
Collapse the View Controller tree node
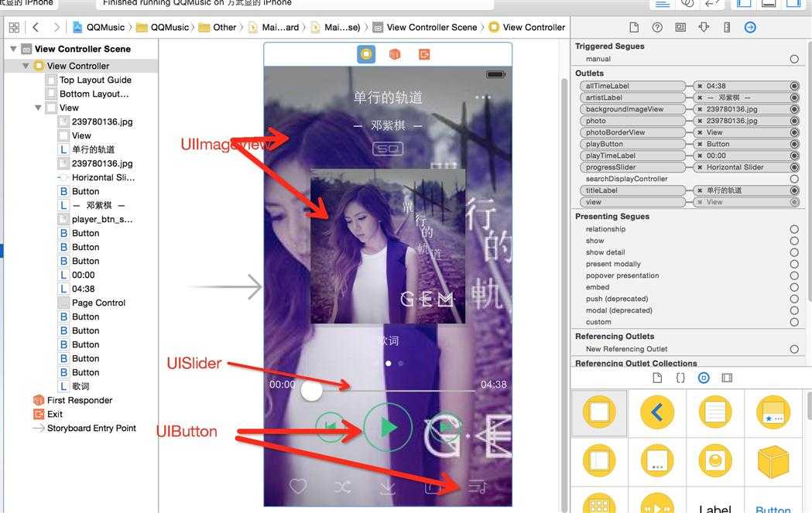point(26,66)
